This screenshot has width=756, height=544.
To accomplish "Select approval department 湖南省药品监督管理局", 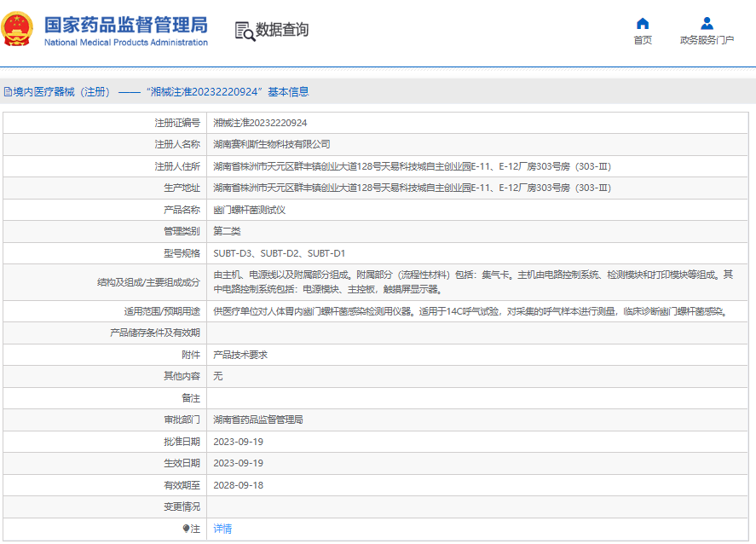I will click(258, 420).
